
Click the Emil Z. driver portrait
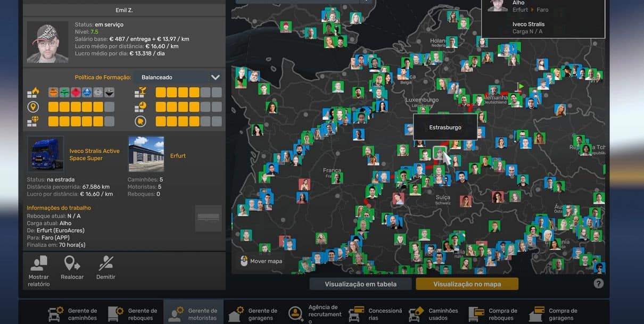[x=47, y=42]
